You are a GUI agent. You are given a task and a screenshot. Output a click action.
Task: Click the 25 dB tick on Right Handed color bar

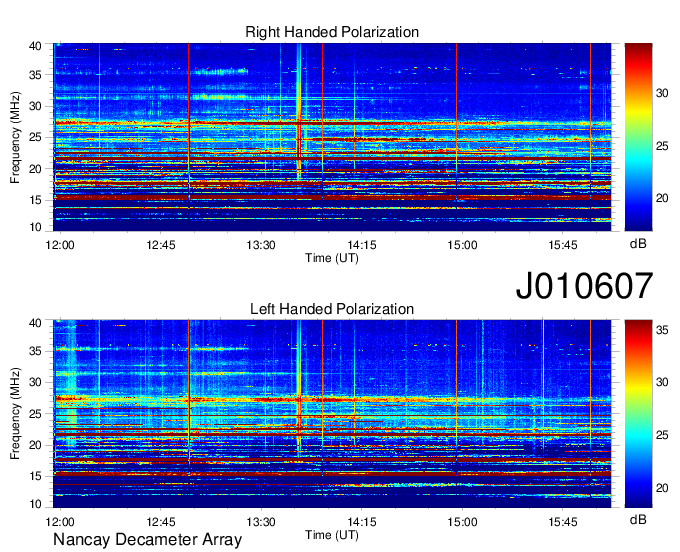pos(662,146)
